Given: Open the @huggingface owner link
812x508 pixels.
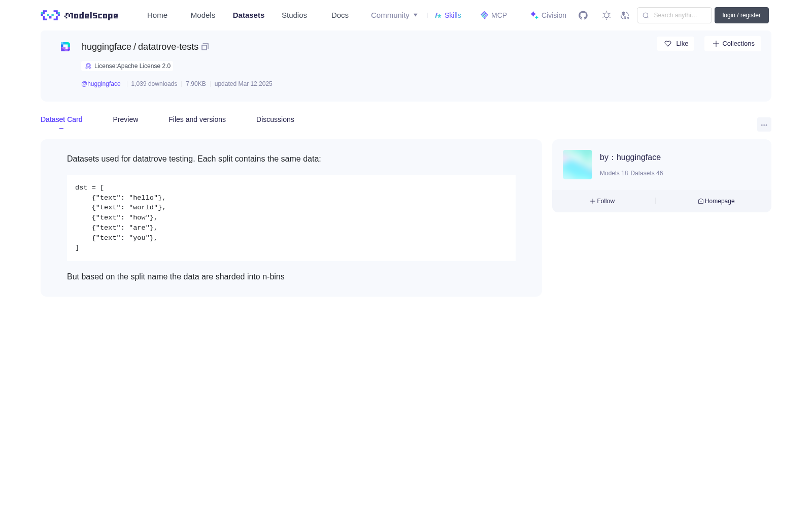Looking at the screenshot, I should point(101,84).
